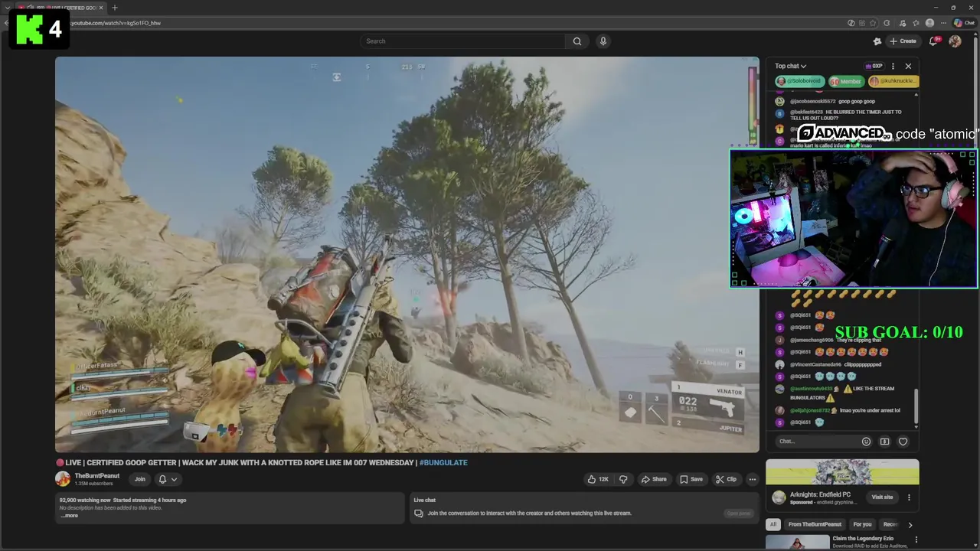
Task: Select the For you filter chip
Action: 862,524
